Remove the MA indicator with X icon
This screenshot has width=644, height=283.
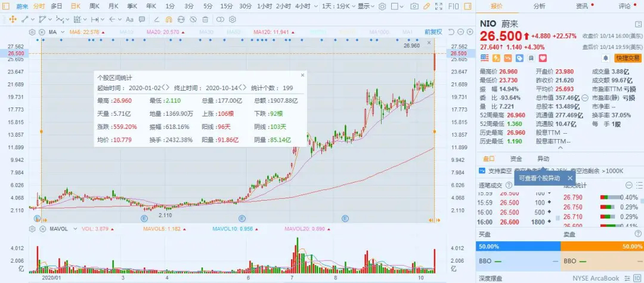coord(42,32)
